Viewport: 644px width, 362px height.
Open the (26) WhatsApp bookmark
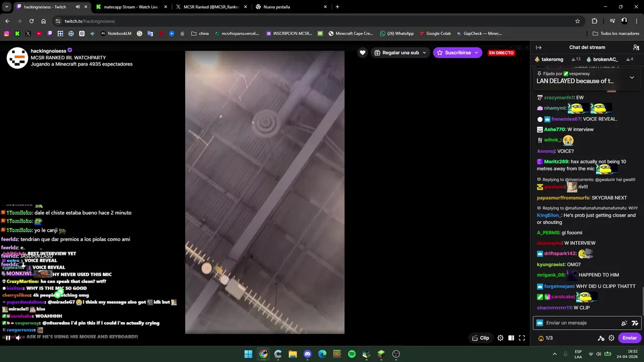click(x=397, y=34)
